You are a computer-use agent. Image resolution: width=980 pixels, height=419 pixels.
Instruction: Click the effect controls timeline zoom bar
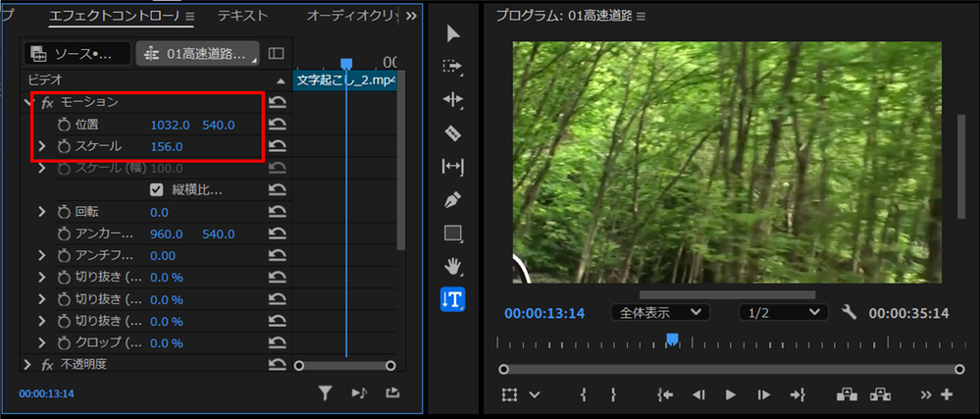coord(345,366)
